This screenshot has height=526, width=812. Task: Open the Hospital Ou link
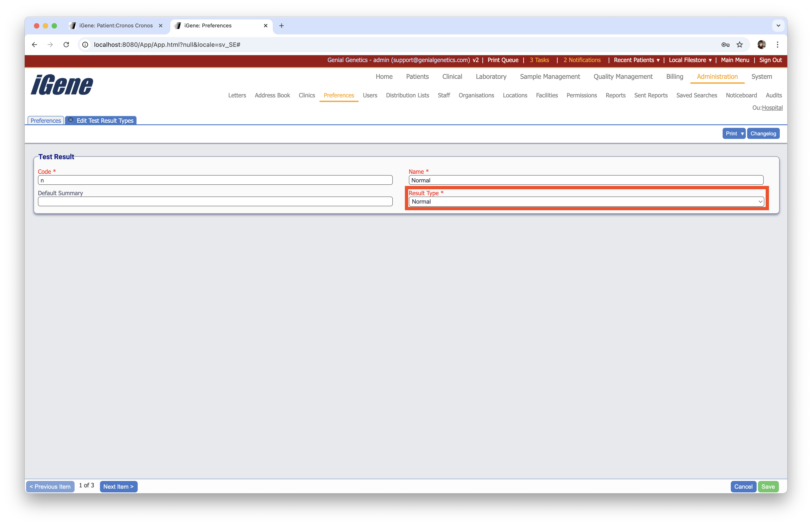(x=772, y=108)
